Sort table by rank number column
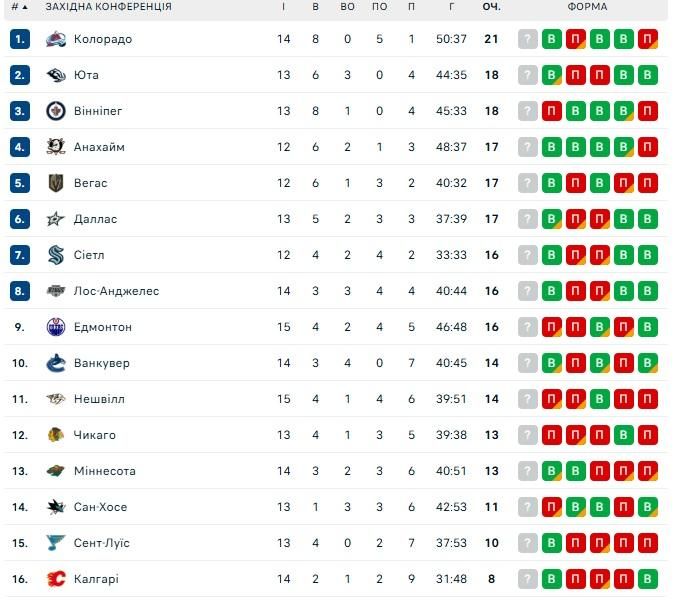679x607 pixels. pos(20,7)
